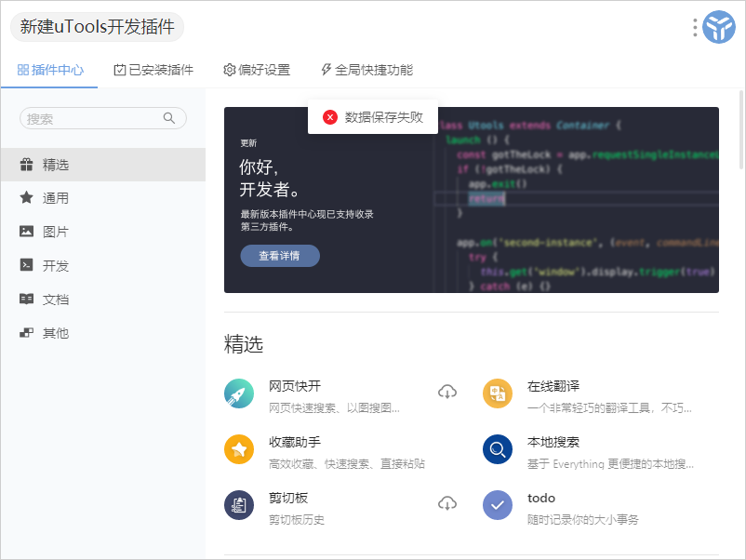The image size is (746, 560).
Task: Click the uTools logo avatar
Action: 719,27
